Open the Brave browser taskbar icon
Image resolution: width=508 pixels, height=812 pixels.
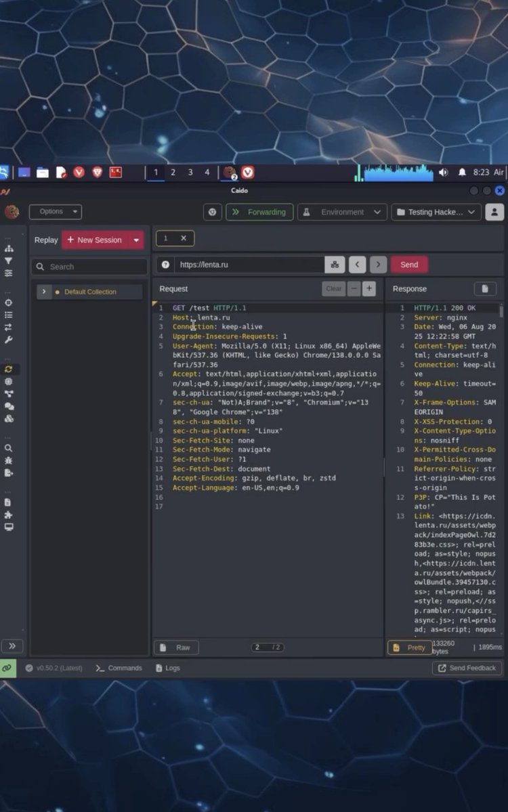pos(97,173)
